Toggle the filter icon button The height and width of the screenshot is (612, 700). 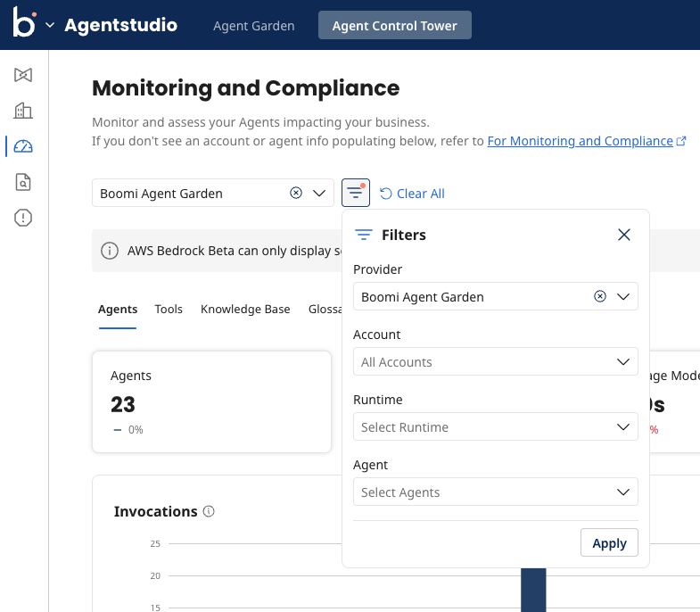coord(356,193)
